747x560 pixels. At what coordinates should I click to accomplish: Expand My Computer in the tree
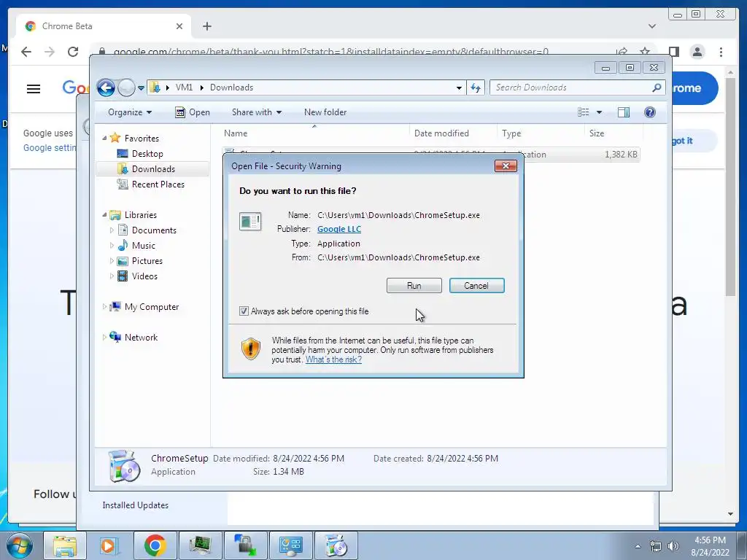pos(104,307)
